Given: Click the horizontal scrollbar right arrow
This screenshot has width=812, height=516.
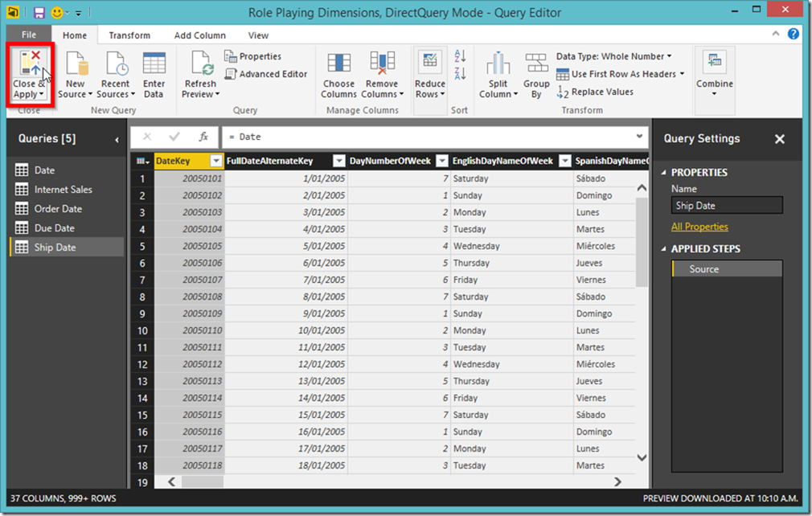Looking at the screenshot, I should pyautogui.click(x=617, y=482).
